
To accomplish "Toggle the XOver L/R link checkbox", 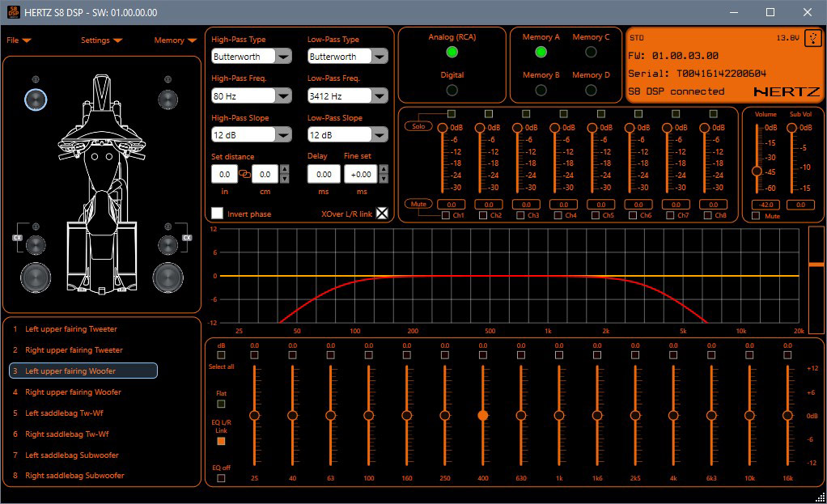I will coord(383,214).
